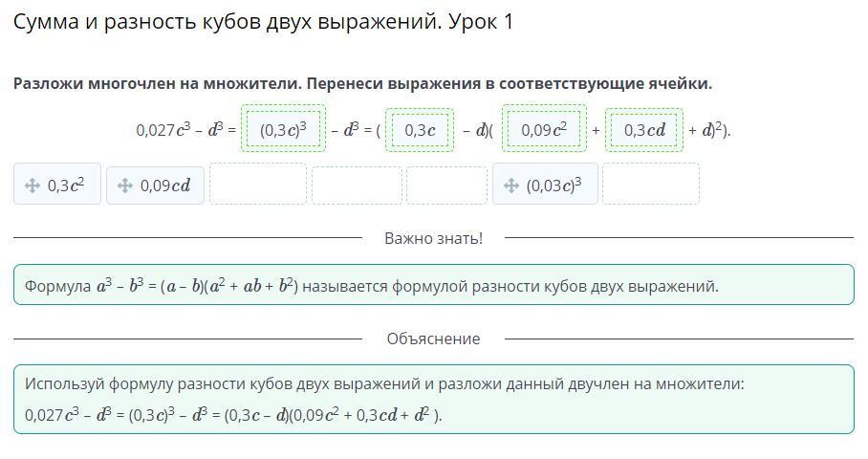Screen dimensions: 868x459
Task: Click the middle of three adjacent empty slots
Action: (x=357, y=186)
